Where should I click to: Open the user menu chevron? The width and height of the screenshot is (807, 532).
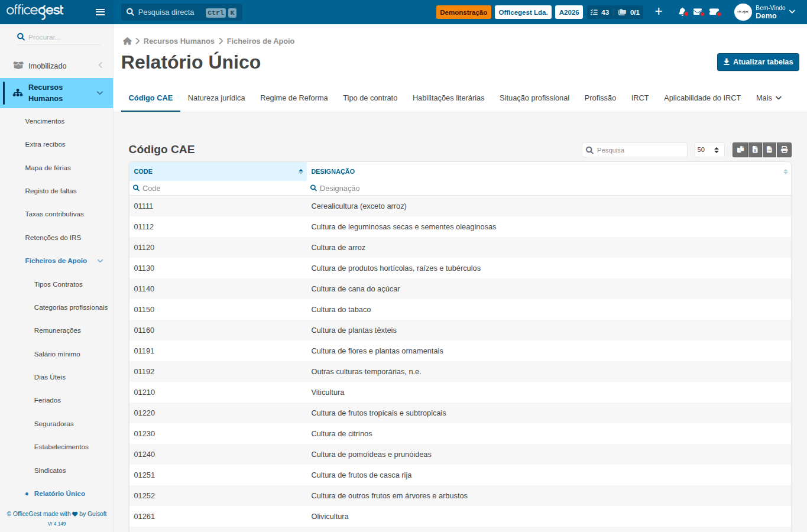tap(792, 12)
